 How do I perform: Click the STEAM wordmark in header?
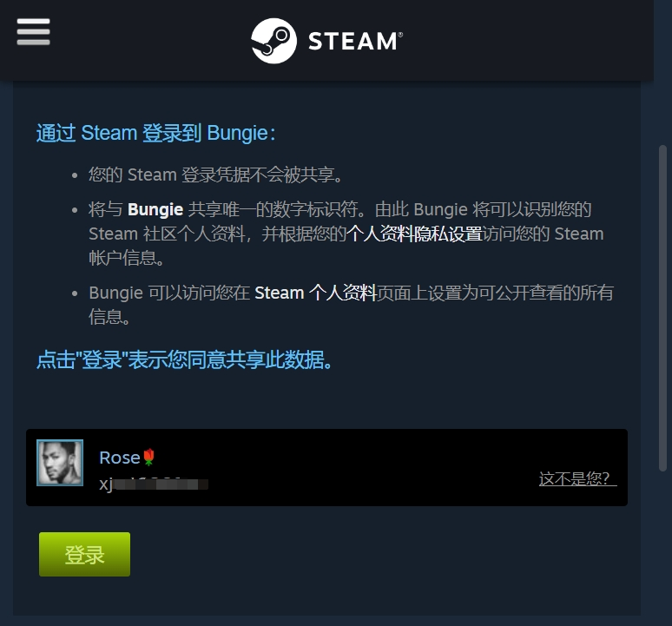tap(355, 41)
